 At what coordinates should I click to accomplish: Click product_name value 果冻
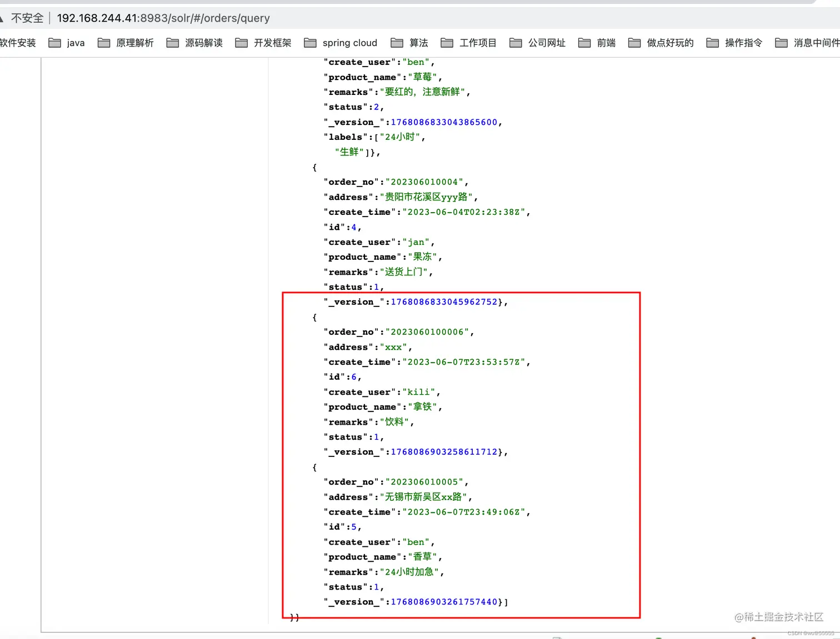point(423,257)
